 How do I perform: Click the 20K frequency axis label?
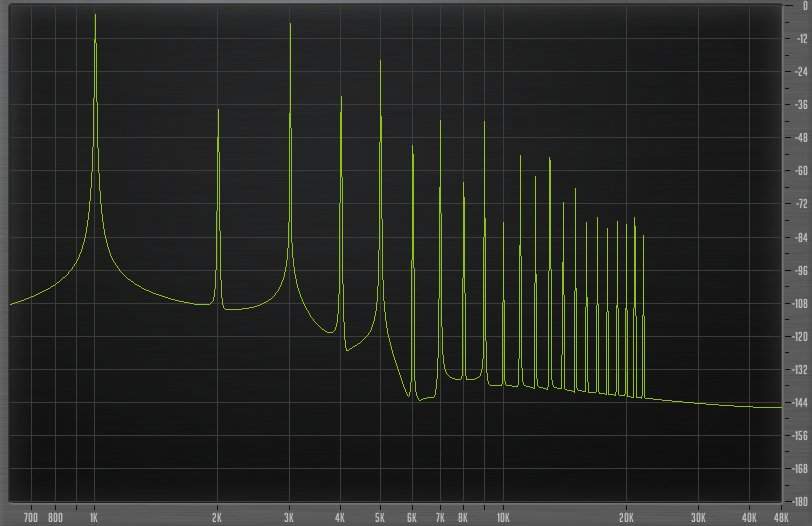[626, 518]
